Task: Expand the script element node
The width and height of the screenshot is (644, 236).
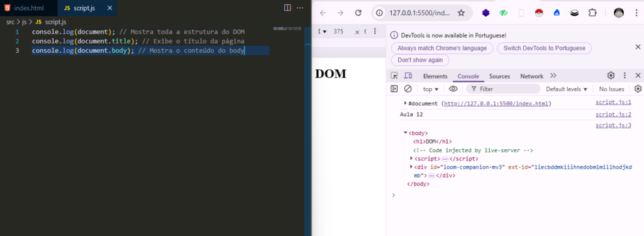Action: (x=411, y=159)
